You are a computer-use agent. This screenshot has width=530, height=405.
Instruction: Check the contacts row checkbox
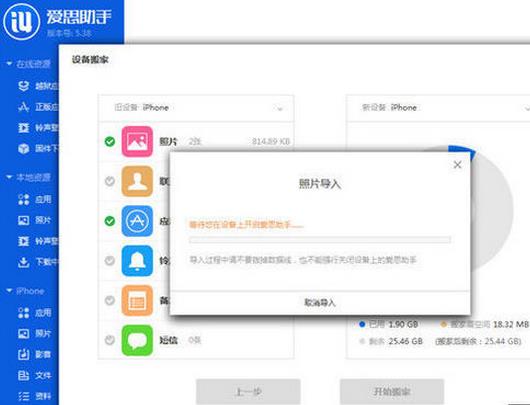(x=110, y=181)
